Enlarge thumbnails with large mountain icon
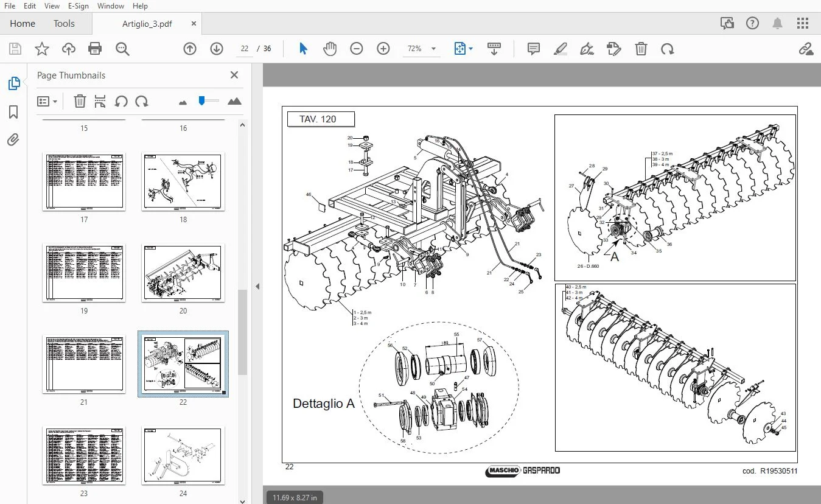The width and height of the screenshot is (821, 504). pos(234,101)
